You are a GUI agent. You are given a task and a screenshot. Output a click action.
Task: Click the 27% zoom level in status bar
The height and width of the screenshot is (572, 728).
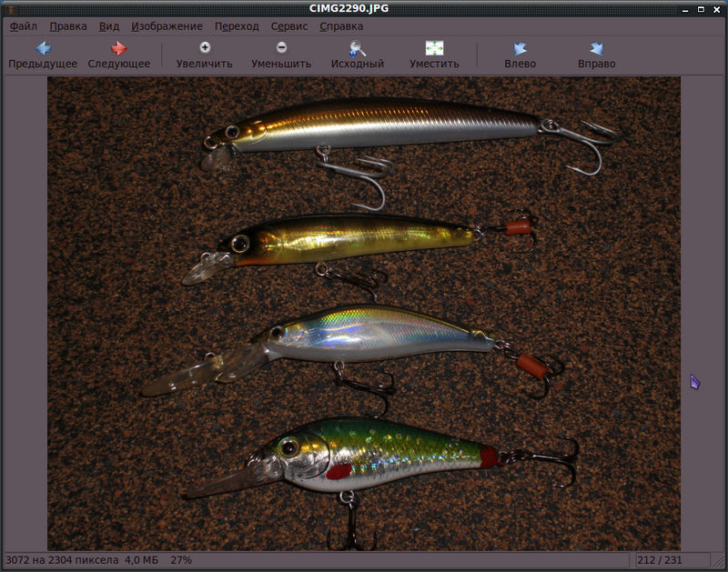[x=181, y=560]
